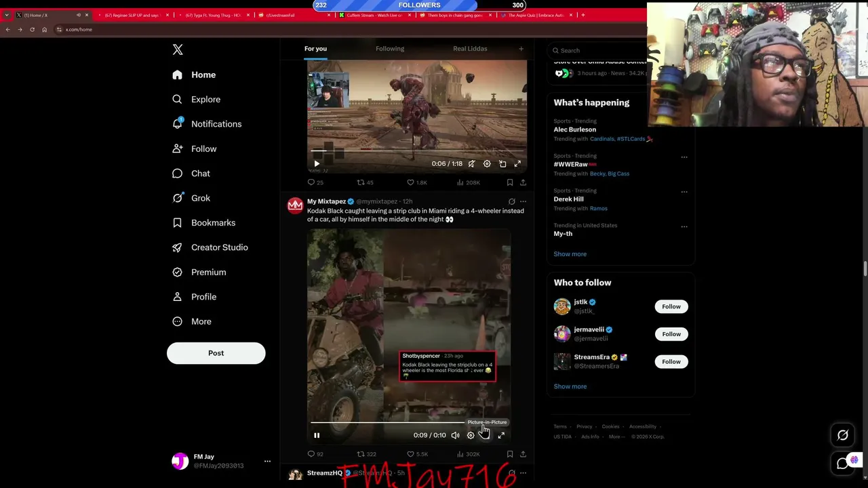This screenshot has height=488, width=868.
Task: Seek on the Kodak Black video progress bar
Action: point(409,422)
